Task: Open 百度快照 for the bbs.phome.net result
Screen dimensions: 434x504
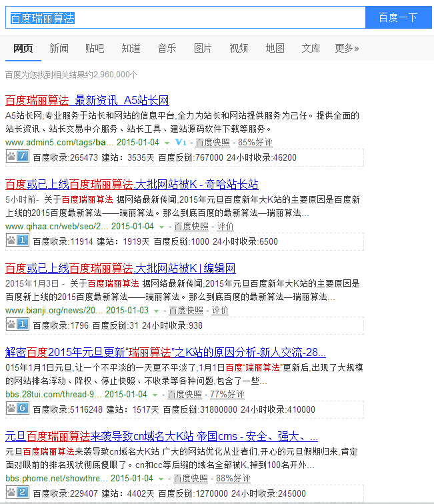Action: point(191,478)
